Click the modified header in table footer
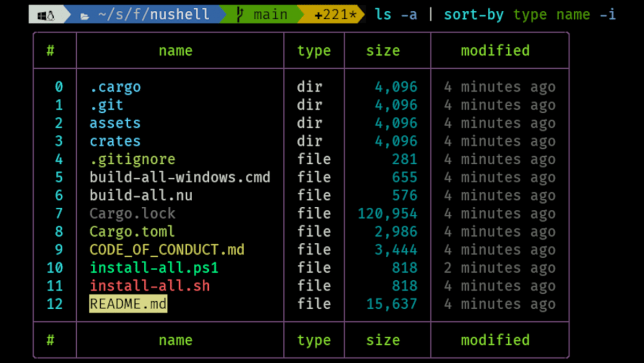This screenshot has height=363, width=644. click(x=495, y=340)
